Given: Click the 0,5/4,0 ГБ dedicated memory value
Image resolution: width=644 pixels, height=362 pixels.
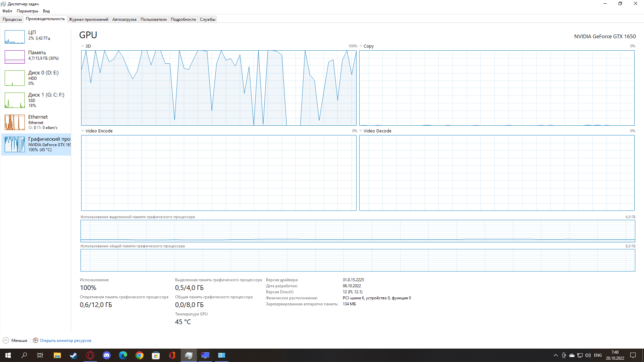Looking at the screenshot, I should [189, 288].
